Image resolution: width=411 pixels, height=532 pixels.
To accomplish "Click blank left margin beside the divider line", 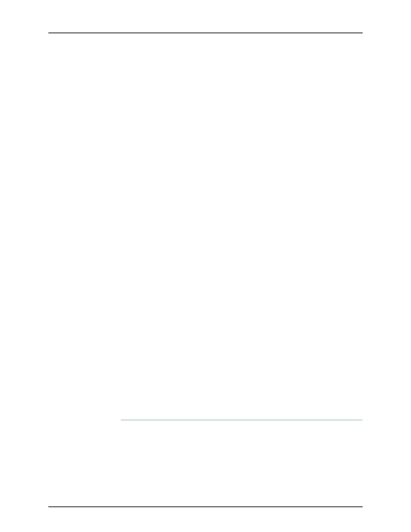I will [x=85, y=420].
